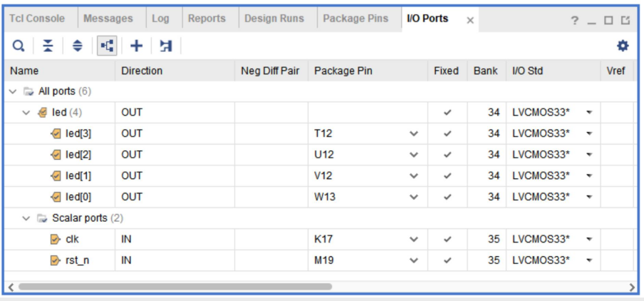Sort by Package Pin column header
This screenshot has width=644, height=301.
pos(343,71)
